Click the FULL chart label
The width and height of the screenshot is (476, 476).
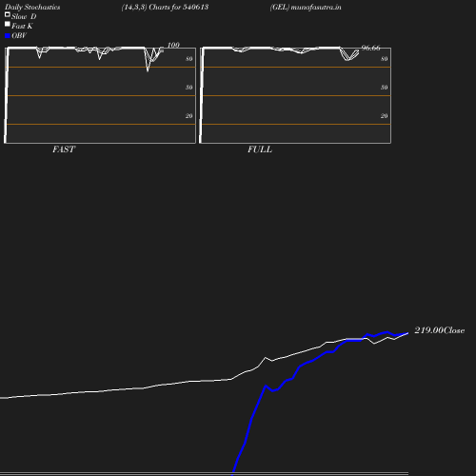tap(260, 149)
